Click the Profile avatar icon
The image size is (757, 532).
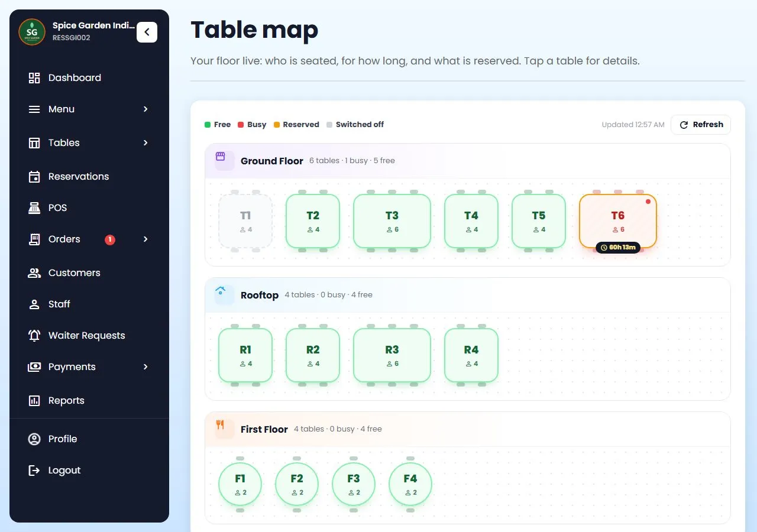(x=34, y=439)
